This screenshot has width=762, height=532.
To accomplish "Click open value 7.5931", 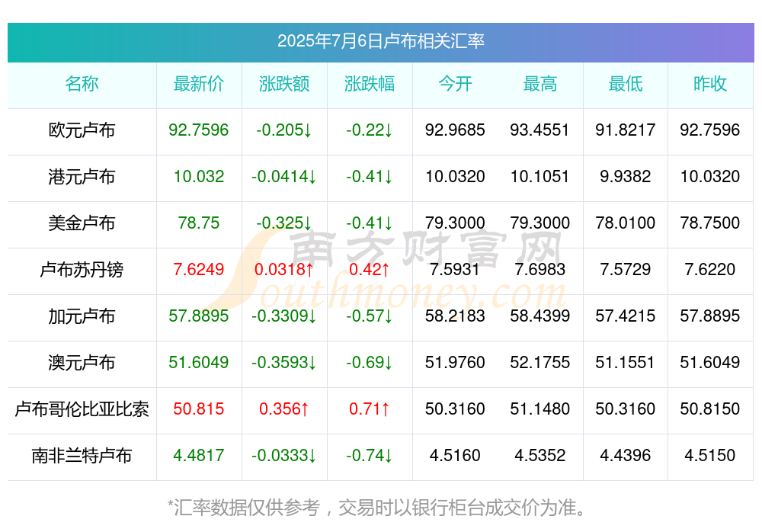I will 455,269.
